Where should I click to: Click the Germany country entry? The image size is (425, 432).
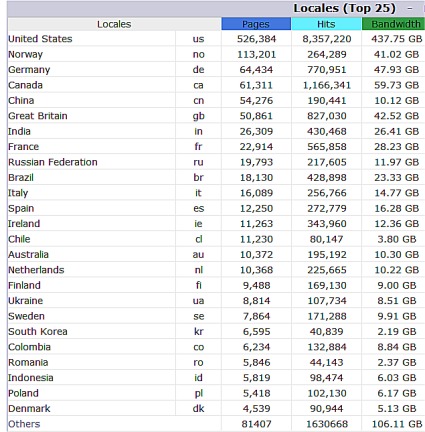point(29,70)
